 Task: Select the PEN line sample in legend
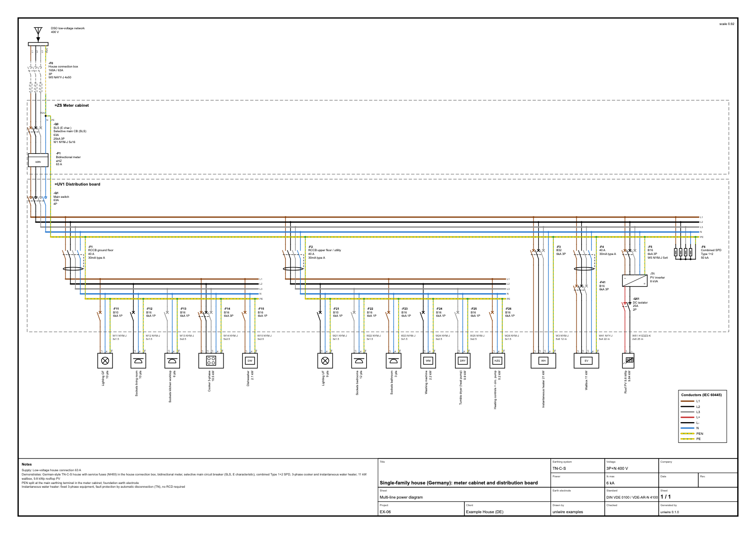point(687,433)
